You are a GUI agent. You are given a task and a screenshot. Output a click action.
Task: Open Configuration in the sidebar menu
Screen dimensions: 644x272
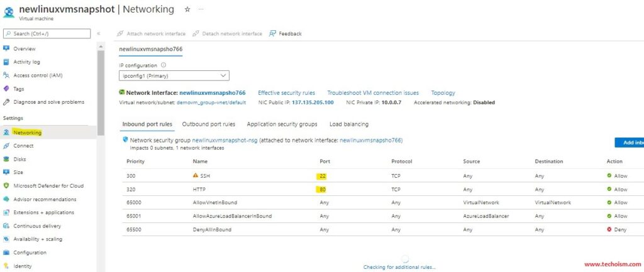pos(30,253)
